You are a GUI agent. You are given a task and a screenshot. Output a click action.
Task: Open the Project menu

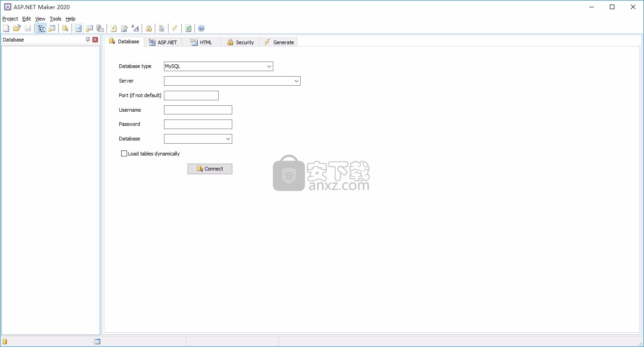pyautogui.click(x=10, y=19)
